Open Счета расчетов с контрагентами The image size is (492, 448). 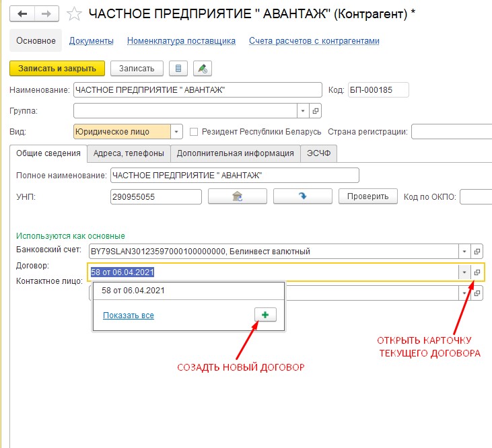[x=314, y=41]
